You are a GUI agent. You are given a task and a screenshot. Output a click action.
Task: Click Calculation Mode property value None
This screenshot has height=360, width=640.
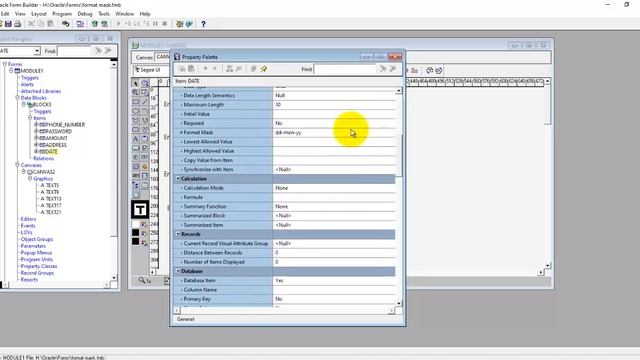tap(334, 188)
